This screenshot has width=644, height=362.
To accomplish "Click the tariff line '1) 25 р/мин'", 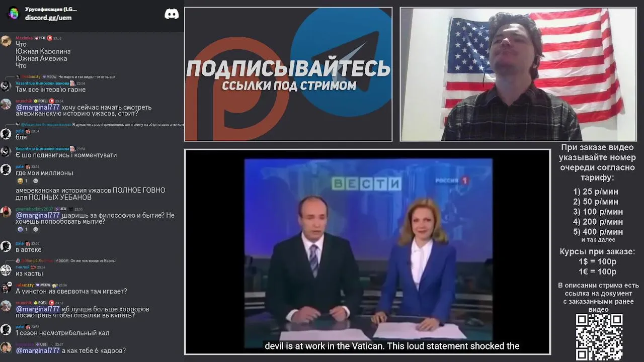I will 596,192.
